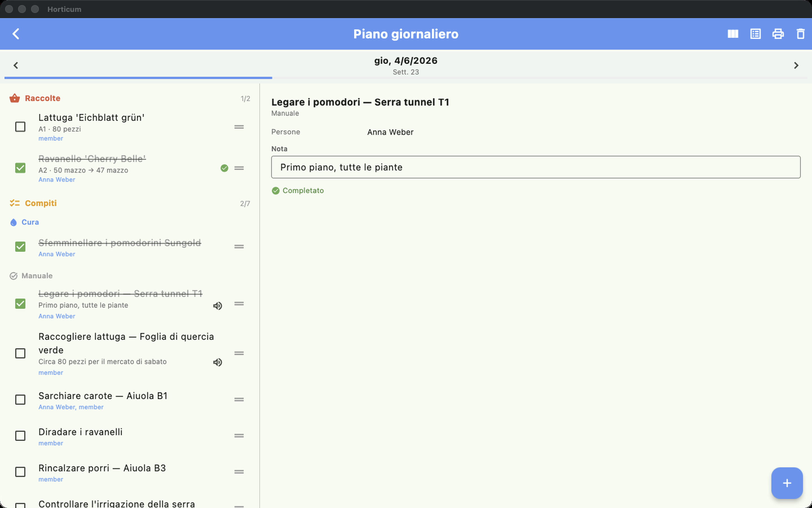
Task: Open the columns view icon
Action: [x=733, y=34]
